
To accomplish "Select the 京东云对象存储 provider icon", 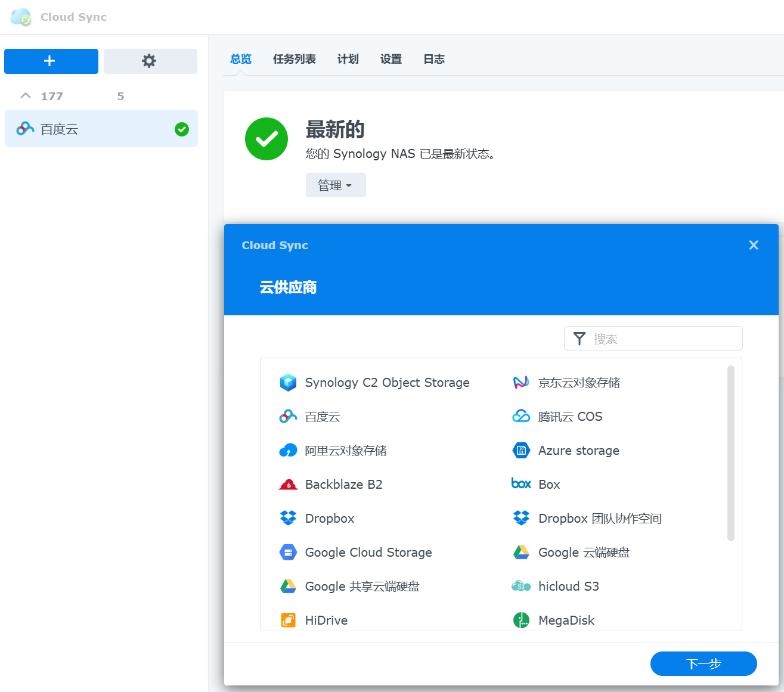I will (x=521, y=383).
